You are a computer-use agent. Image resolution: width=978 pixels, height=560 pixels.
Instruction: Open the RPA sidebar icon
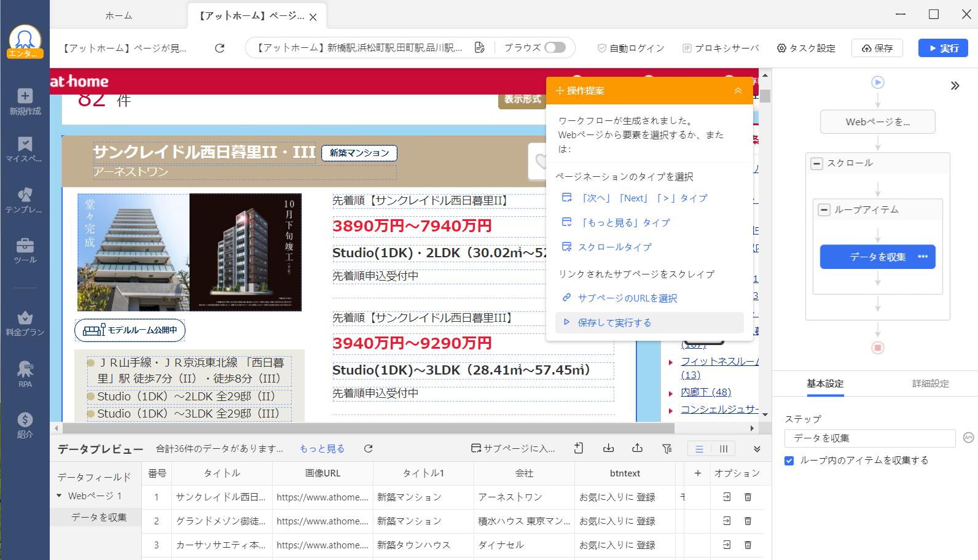click(25, 375)
